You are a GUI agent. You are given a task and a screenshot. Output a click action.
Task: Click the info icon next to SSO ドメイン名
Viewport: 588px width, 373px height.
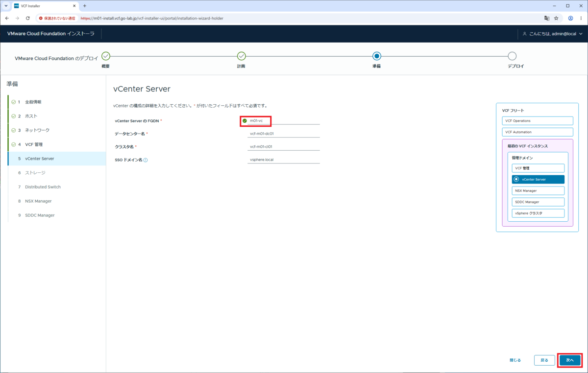146,160
